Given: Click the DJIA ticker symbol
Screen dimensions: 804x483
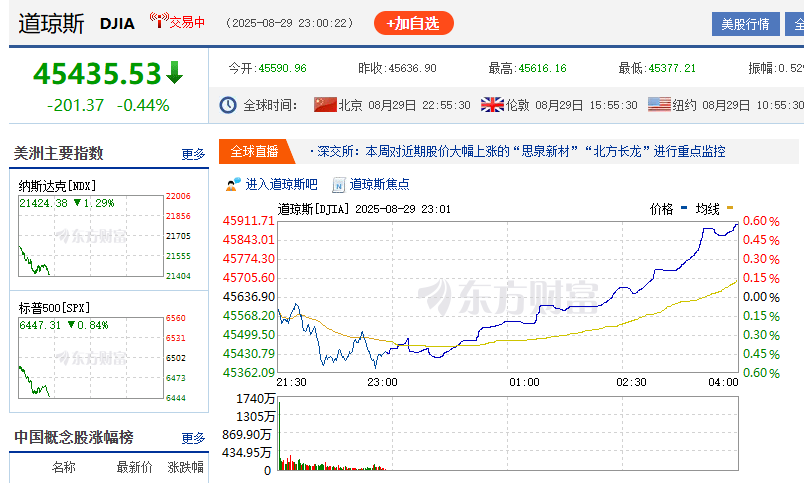Looking at the screenshot, I should click(117, 24).
